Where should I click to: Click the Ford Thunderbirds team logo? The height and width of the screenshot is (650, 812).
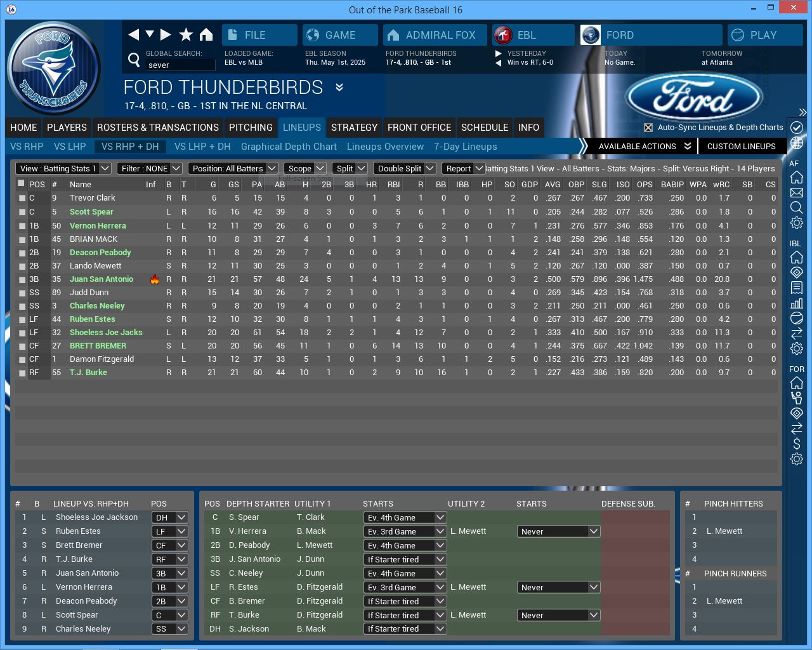coord(54,69)
